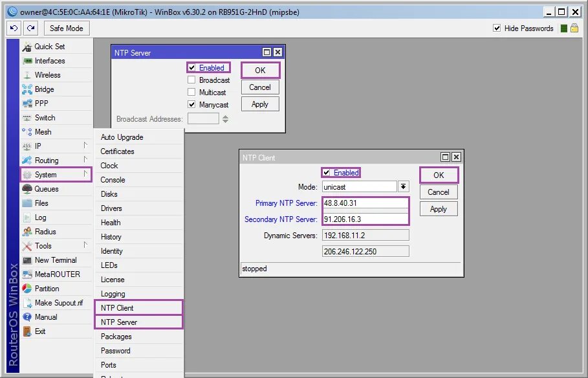This screenshot has height=378, width=588.
Task: Launch New Terminal icon
Action: [x=27, y=260]
